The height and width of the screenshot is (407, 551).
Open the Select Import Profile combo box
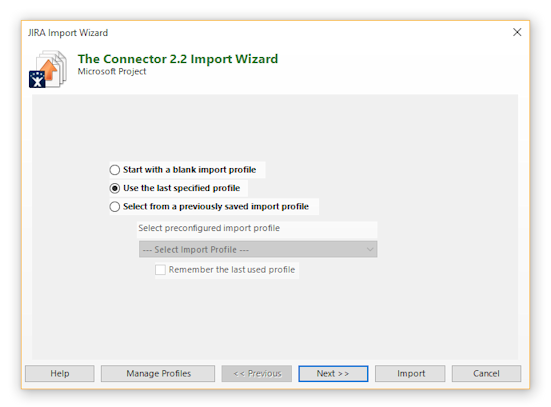258,249
